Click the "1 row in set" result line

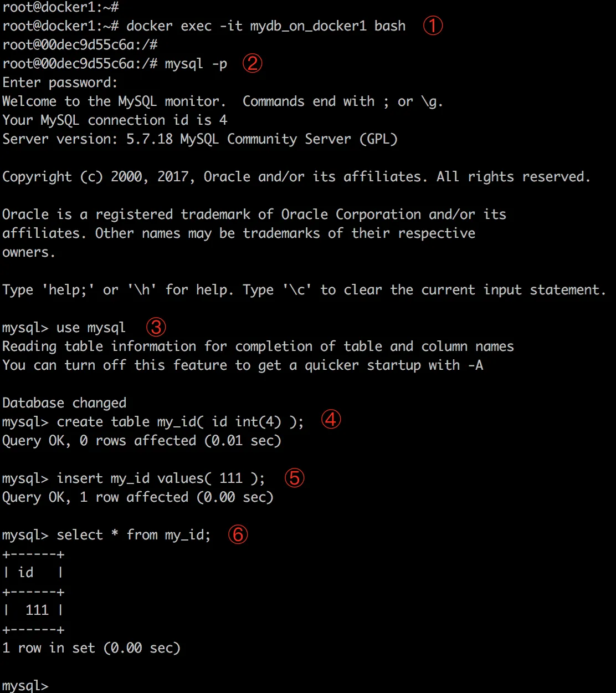(91, 648)
